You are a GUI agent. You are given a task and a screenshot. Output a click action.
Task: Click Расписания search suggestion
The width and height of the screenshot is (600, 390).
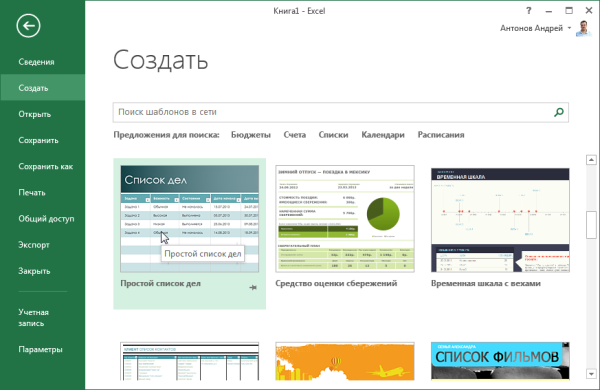pos(441,135)
